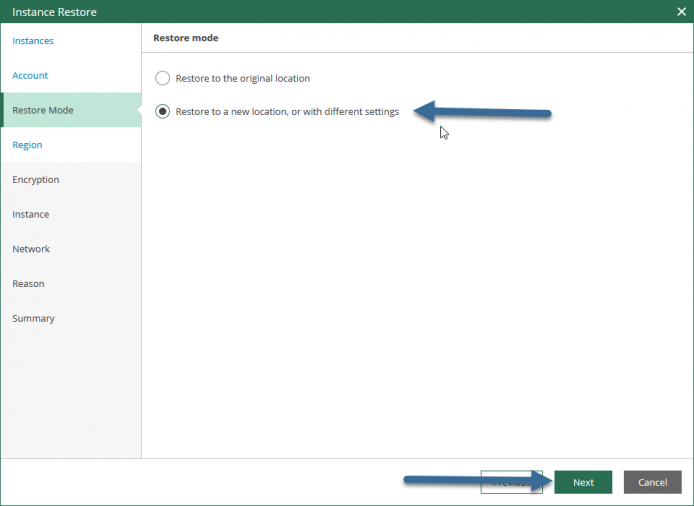Click the green Next button
The image size is (694, 506).
(x=583, y=482)
